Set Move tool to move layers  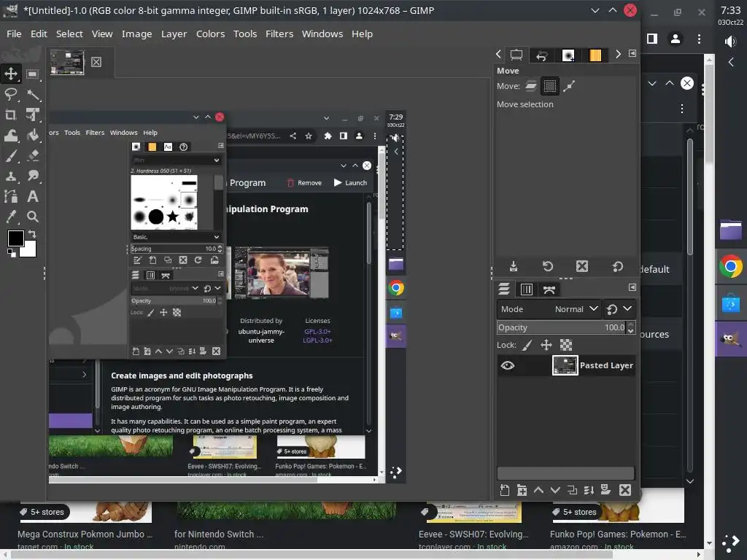531,86
